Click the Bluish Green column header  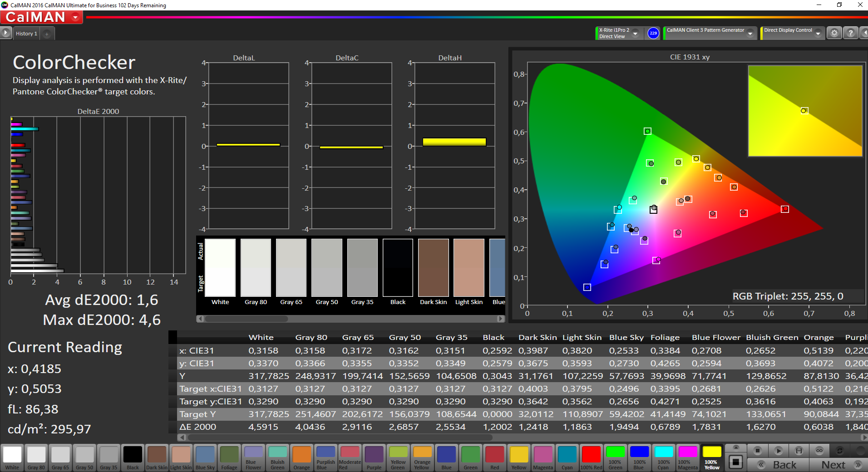772,337
